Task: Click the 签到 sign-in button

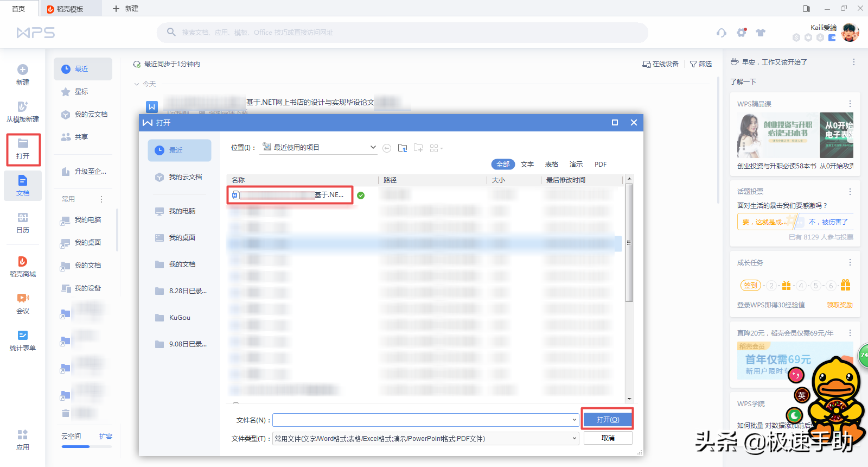Action: pyautogui.click(x=750, y=286)
